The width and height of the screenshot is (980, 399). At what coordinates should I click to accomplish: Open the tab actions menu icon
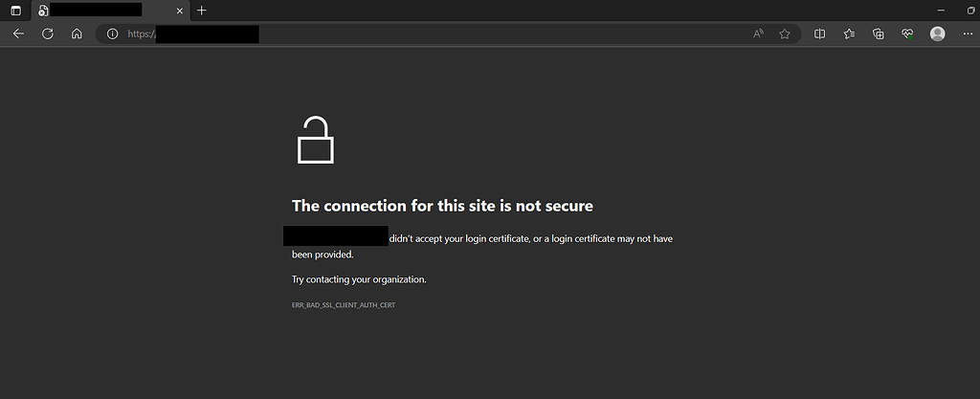16,11
